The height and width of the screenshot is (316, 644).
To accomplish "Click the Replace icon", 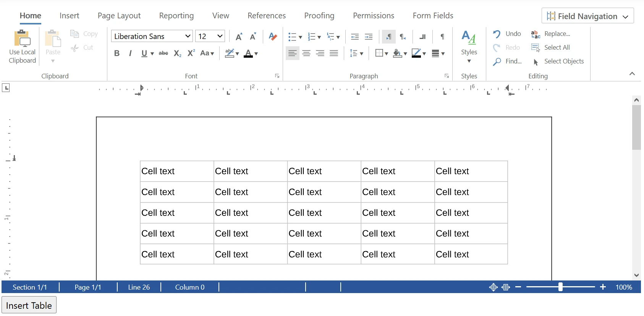I will coord(536,34).
